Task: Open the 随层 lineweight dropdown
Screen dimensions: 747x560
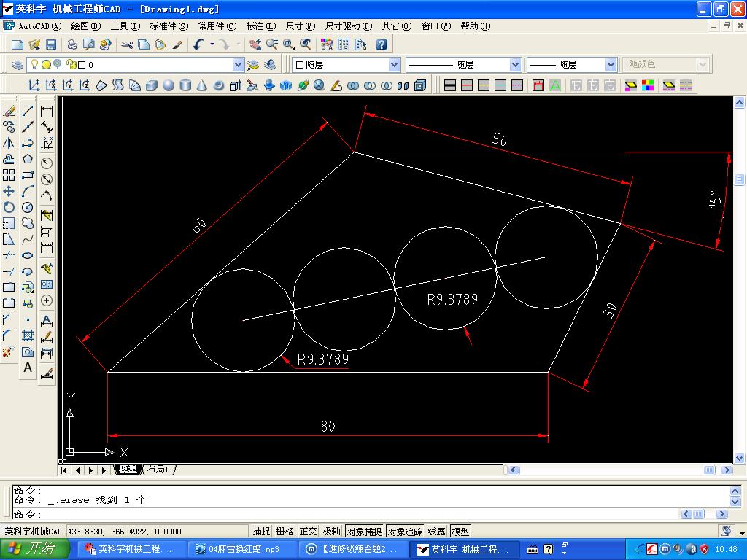Action: coord(611,64)
